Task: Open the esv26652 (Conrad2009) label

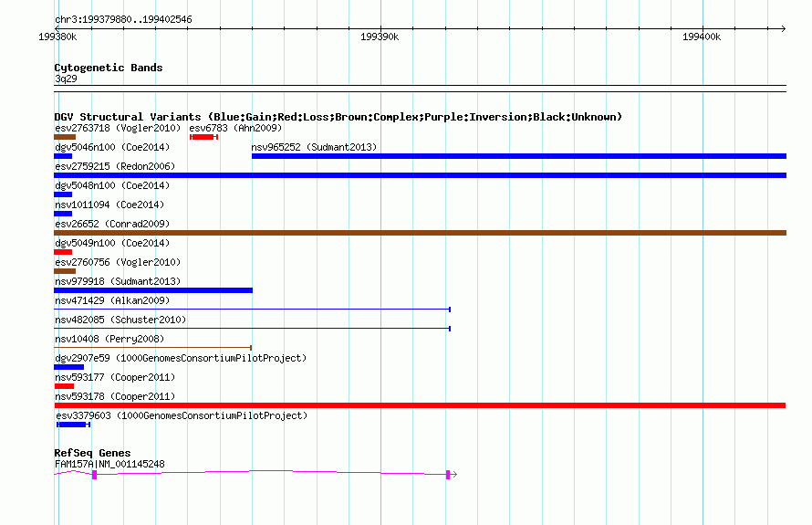Action: 112,224
